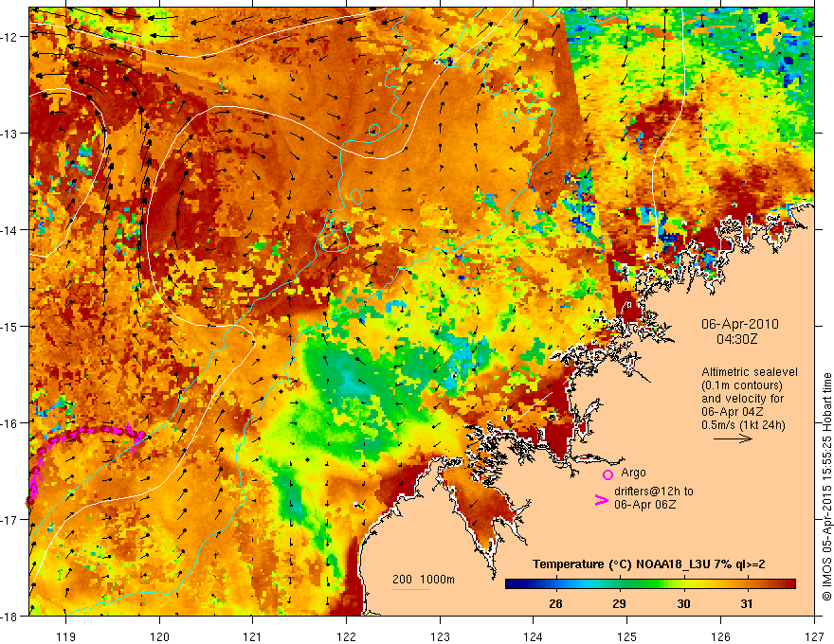
Task: Click the 'drifters@12h to' label
Action: [654, 492]
